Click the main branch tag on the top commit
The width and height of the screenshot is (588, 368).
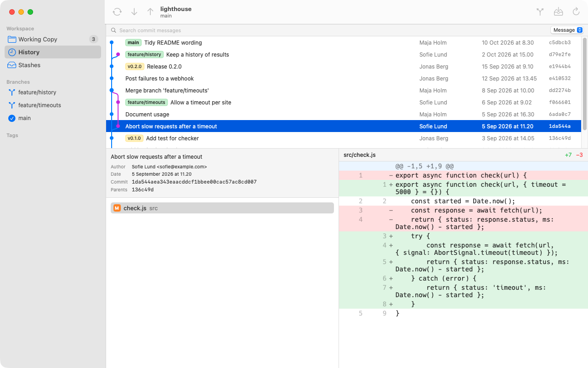[x=133, y=42]
